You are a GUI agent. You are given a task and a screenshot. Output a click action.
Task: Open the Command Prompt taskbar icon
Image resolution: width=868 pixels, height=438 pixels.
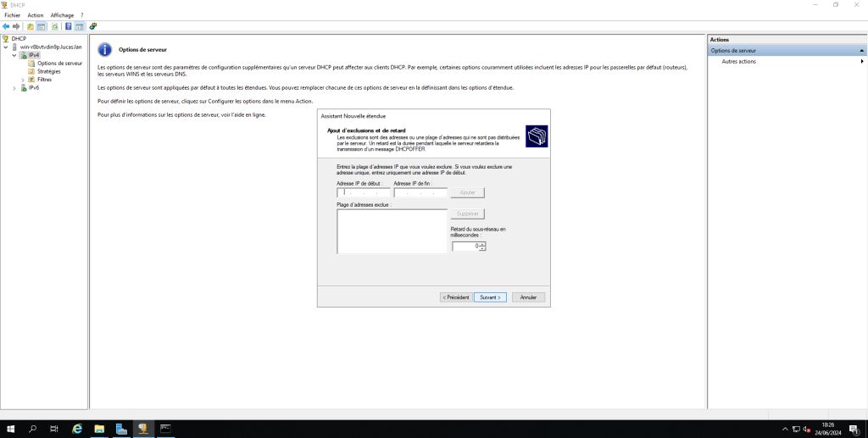(165, 429)
